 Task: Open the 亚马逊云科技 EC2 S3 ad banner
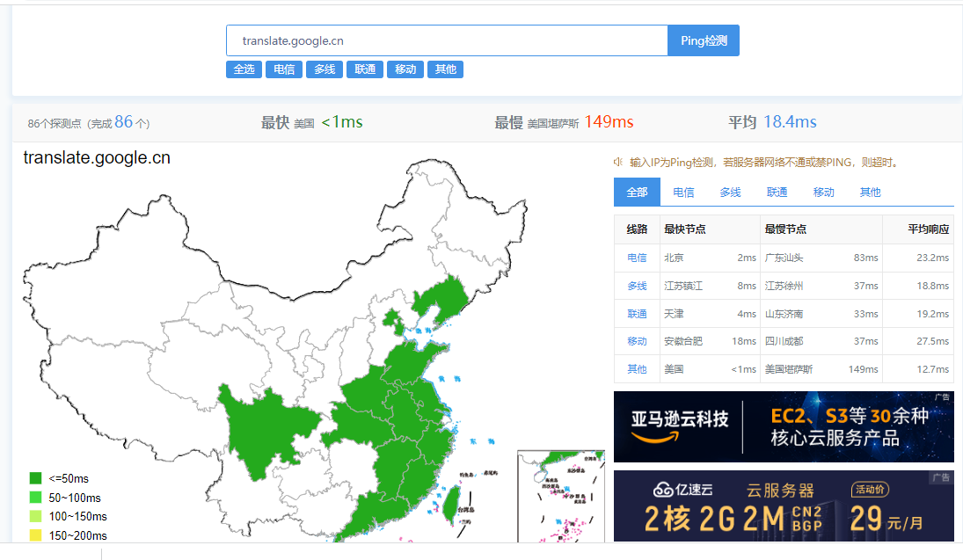pyautogui.click(x=784, y=426)
